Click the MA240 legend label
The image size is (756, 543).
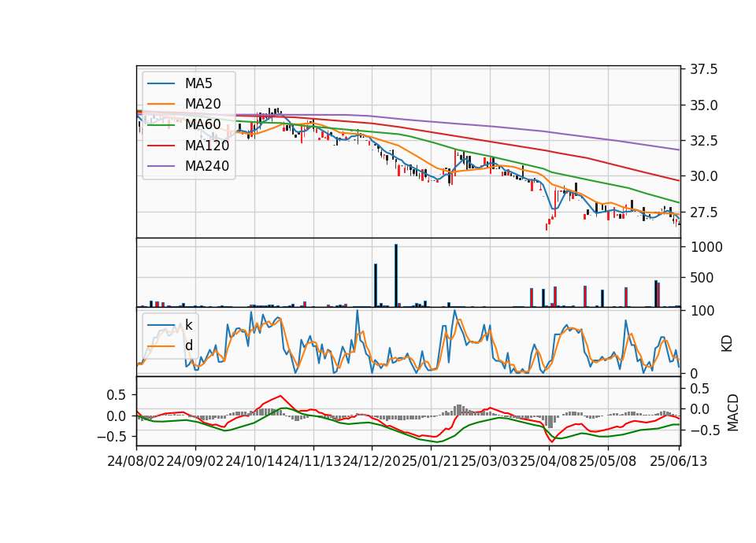point(207,166)
